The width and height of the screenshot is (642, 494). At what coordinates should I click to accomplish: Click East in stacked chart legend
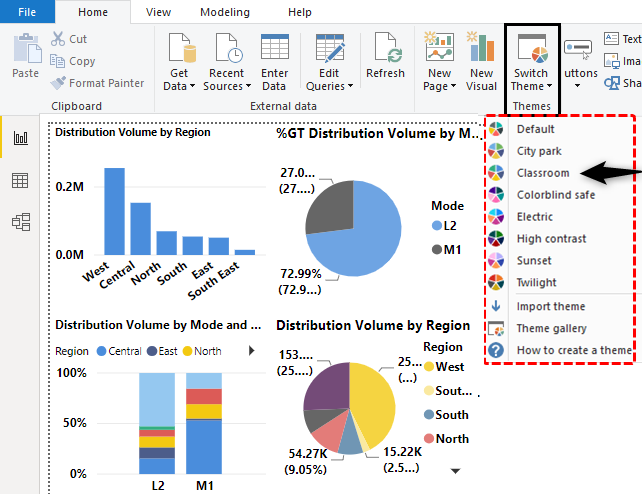162,351
